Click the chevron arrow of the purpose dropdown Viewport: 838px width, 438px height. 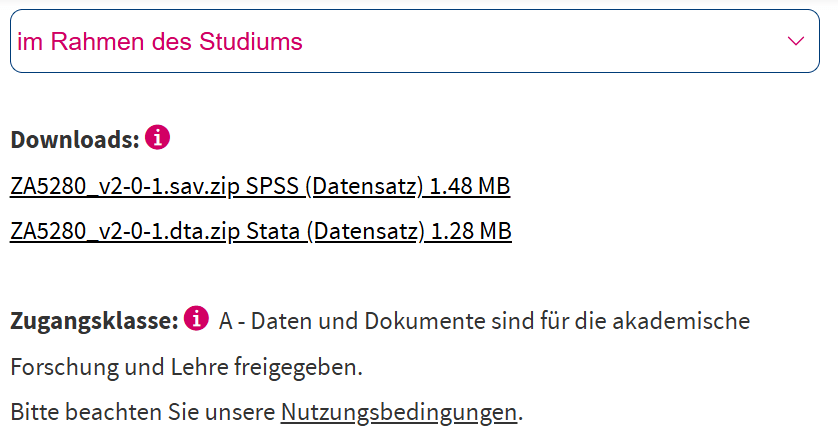click(797, 41)
